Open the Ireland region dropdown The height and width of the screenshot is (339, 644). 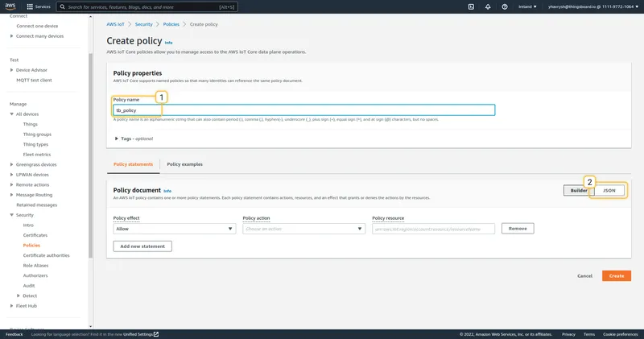point(527,6)
